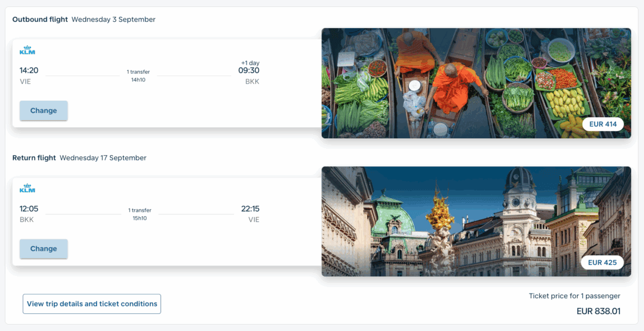The height and width of the screenshot is (331, 644).
Task: Click the 22:15 arrival time at VIE
Action: (x=250, y=209)
